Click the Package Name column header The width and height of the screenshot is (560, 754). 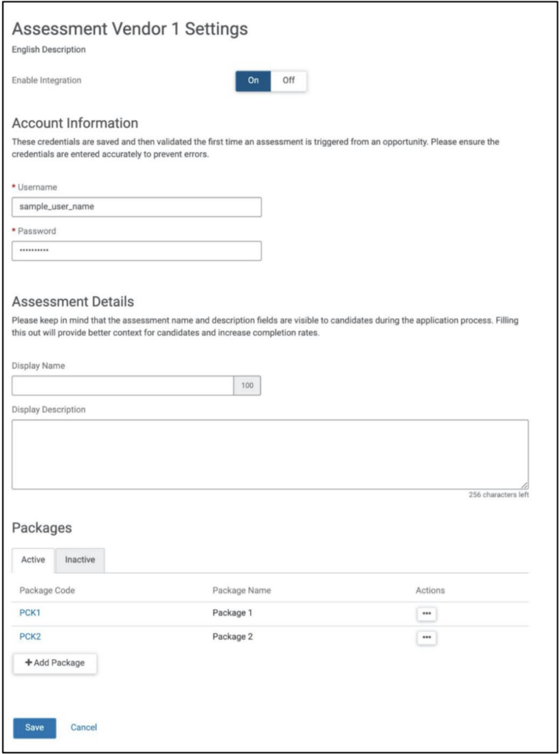[x=241, y=591]
